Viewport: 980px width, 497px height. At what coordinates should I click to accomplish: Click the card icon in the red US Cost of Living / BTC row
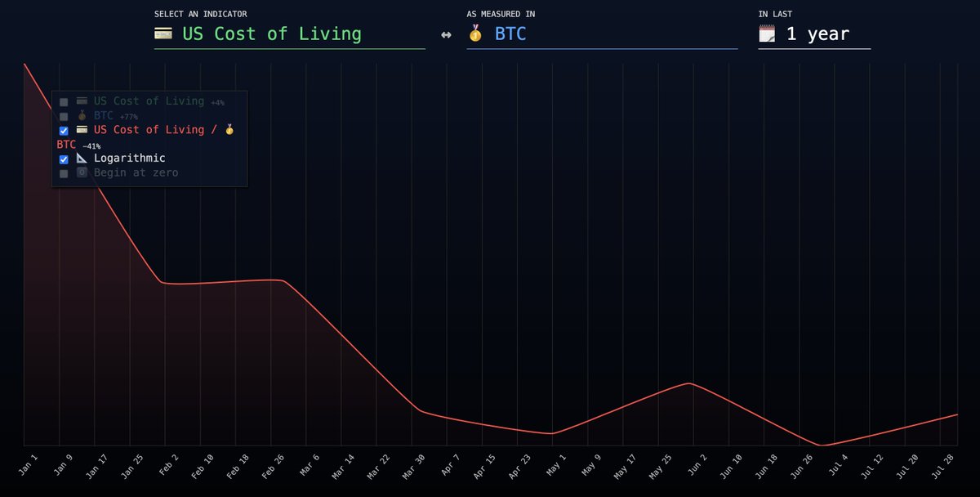click(x=82, y=129)
